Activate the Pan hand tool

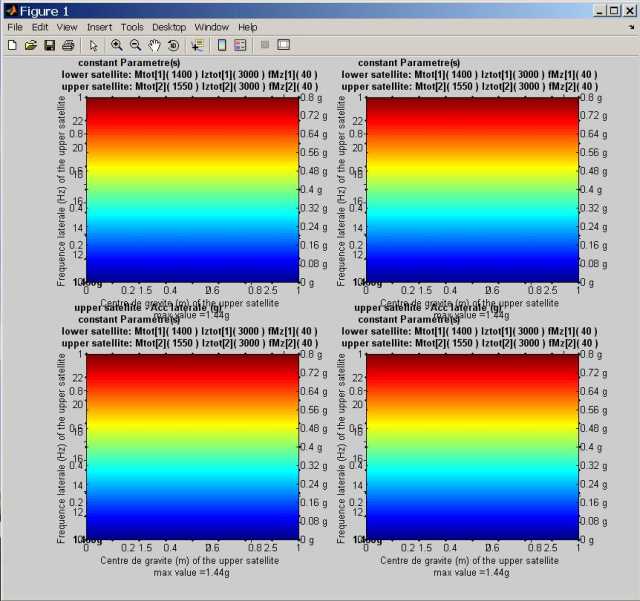point(154,45)
